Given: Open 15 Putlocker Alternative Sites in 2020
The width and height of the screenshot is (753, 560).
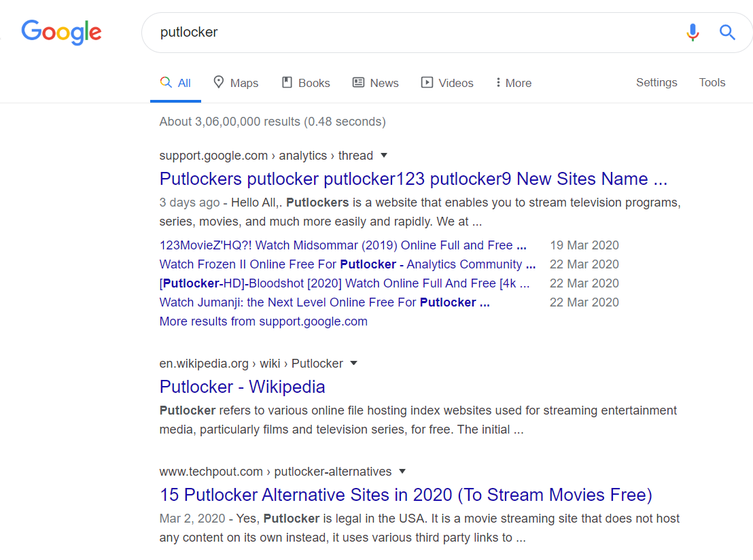Looking at the screenshot, I should [x=406, y=495].
